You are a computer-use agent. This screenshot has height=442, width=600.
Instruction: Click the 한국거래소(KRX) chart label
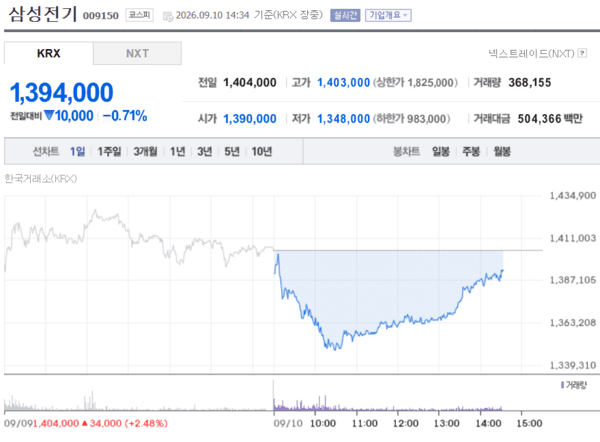point(41,178)
